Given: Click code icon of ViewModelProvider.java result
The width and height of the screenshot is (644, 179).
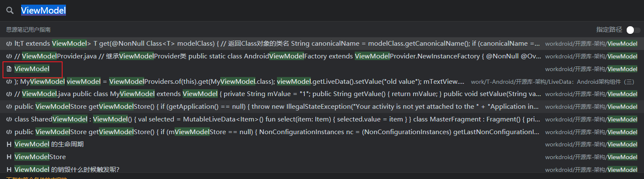Looking at the screenshot, I should coord(9,56).
